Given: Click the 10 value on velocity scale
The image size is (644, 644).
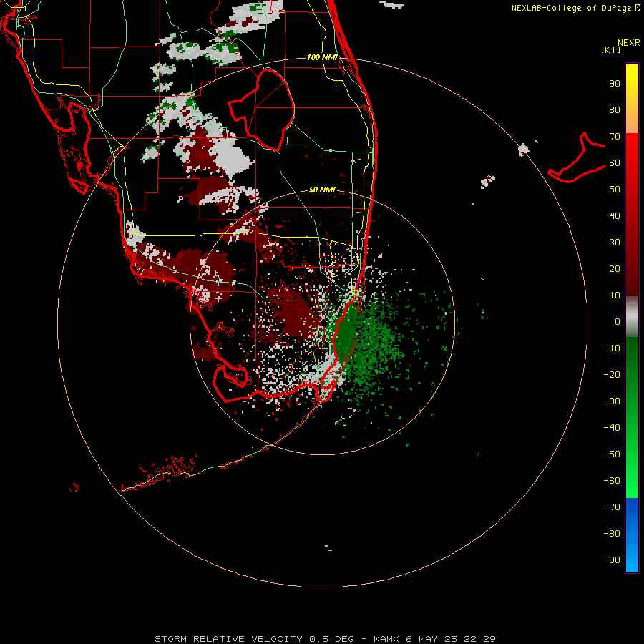Looking at the screenshot, I should pos(615,296).
